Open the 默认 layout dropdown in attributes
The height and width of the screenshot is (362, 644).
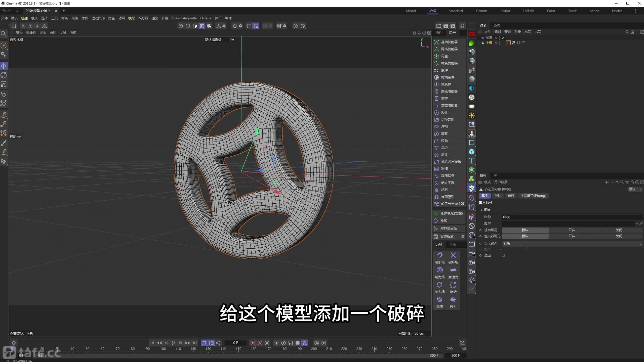[x=635, y=189]
